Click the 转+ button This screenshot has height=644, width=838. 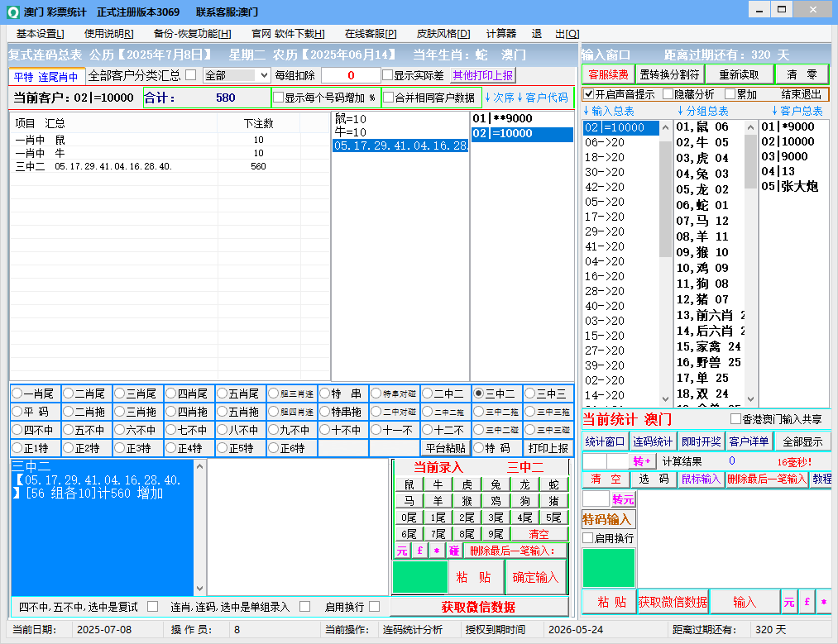click(642, 460)
